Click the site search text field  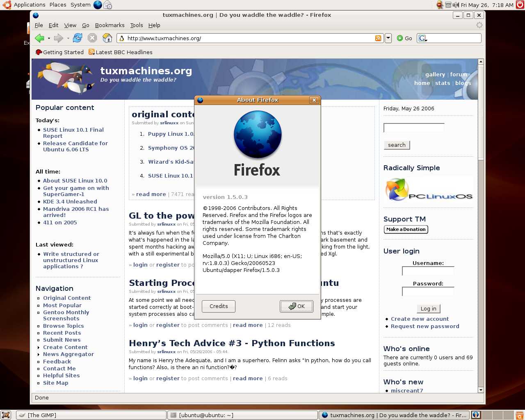414,128
